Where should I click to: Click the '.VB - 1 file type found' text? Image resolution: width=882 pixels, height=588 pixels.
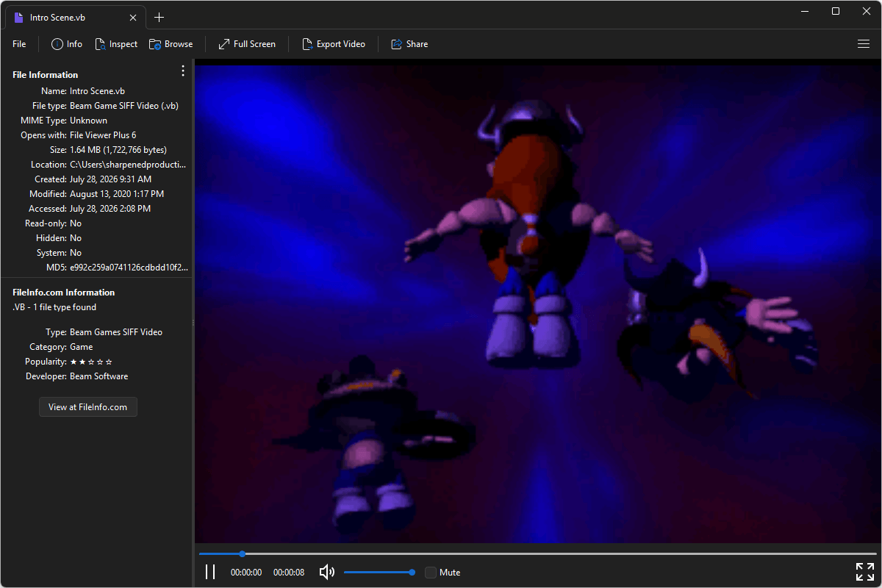point(54,307)
